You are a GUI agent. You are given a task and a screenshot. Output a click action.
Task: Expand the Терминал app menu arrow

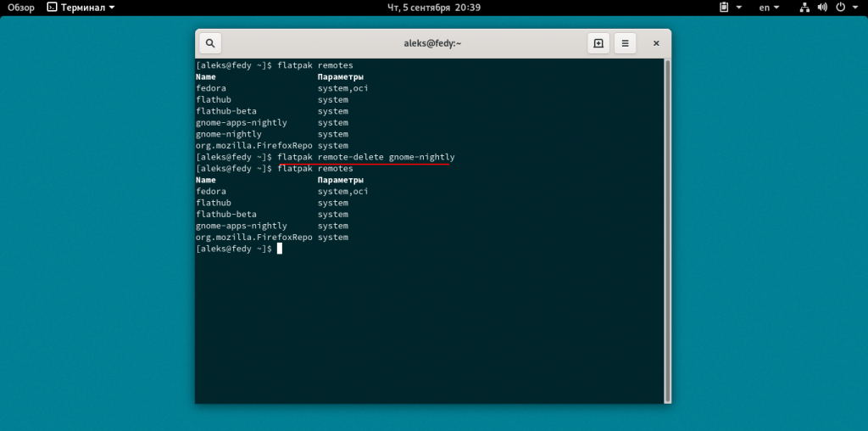(113, 8)
